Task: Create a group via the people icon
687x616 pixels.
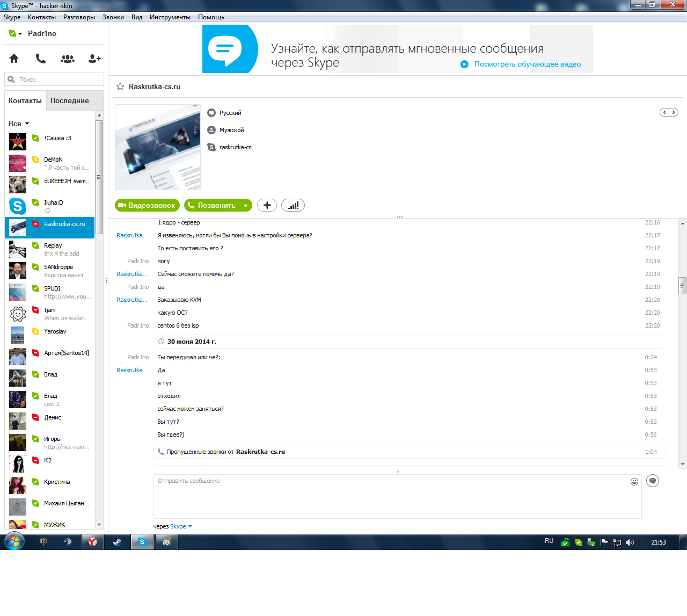Action: 68,59
